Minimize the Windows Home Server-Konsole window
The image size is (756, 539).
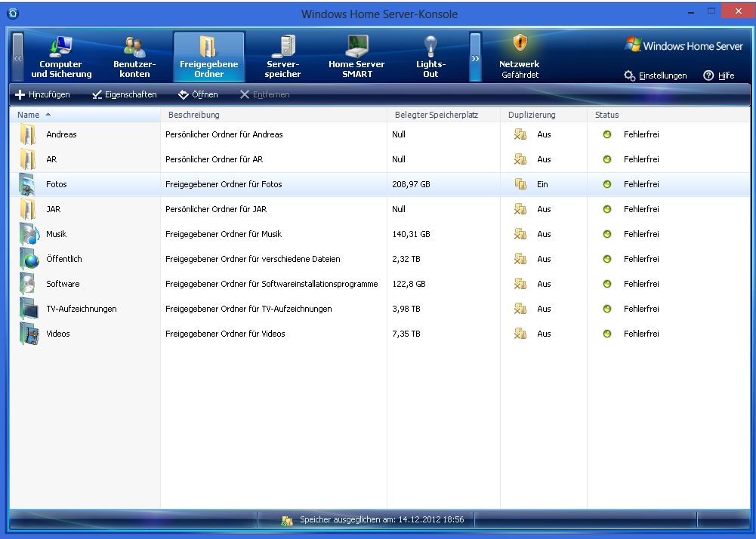click(691, 11)
